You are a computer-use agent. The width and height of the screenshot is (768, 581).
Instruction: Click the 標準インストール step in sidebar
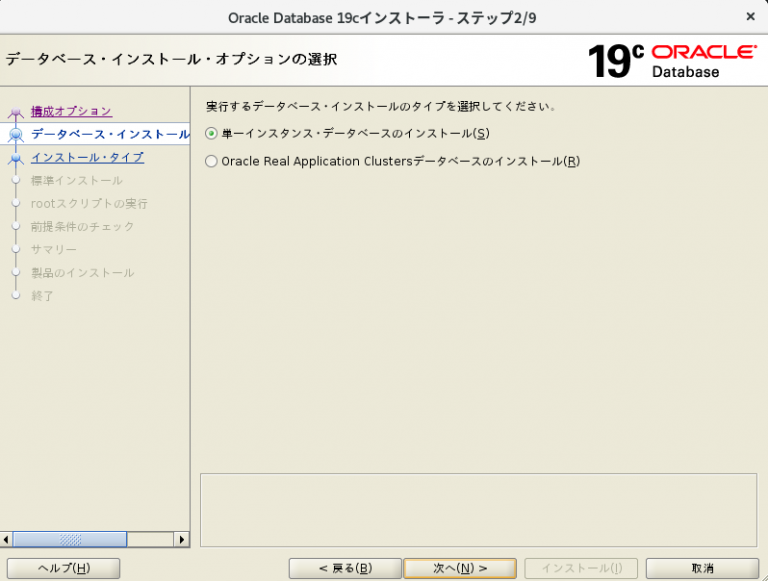[77, 181]
